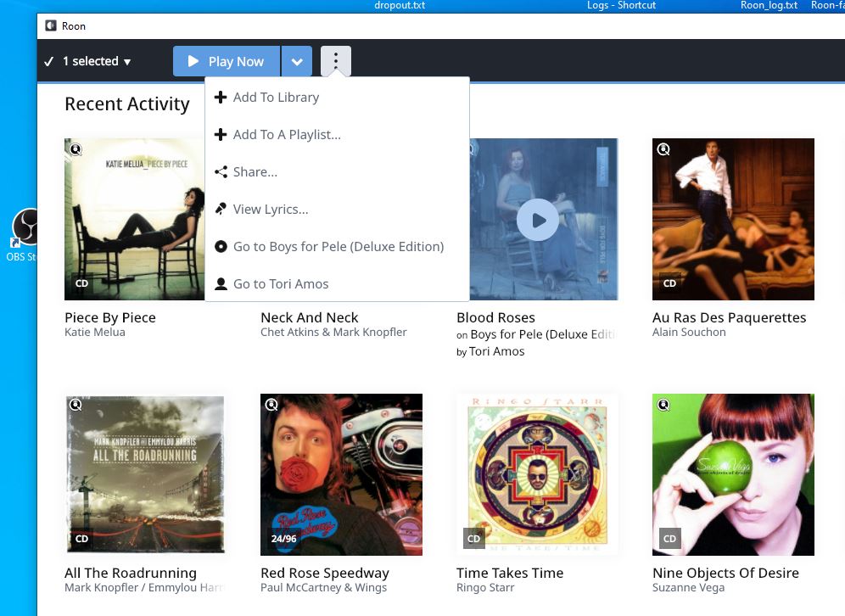Image resolution: width=845 pixels, height=616 pixels.
Task: Open Tori Amos link under Blood Roses
Action: (x=496, y=351)
